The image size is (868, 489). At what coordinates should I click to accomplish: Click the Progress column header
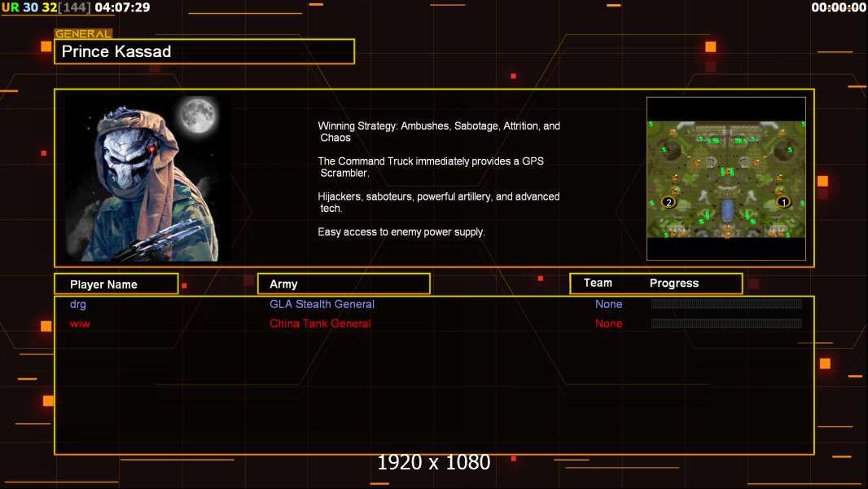coord(673,283)
